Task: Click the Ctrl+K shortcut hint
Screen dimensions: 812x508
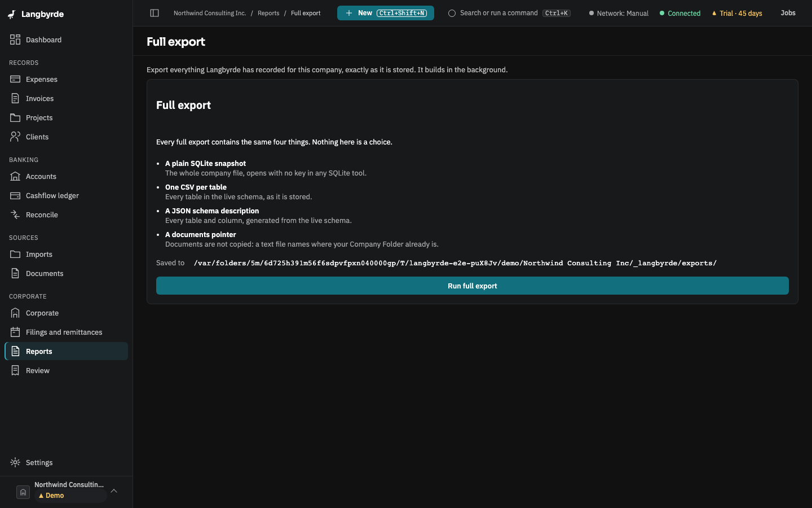Action: 557,13
